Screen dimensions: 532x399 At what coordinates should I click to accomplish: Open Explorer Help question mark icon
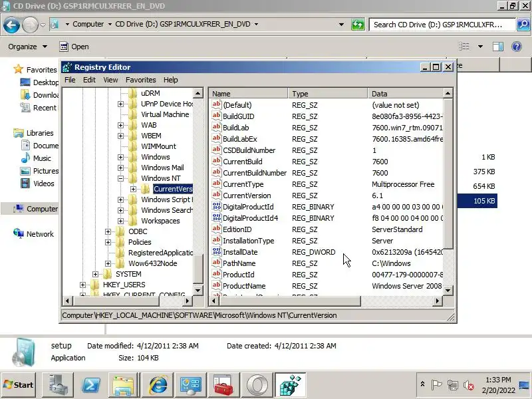[517, 47]
